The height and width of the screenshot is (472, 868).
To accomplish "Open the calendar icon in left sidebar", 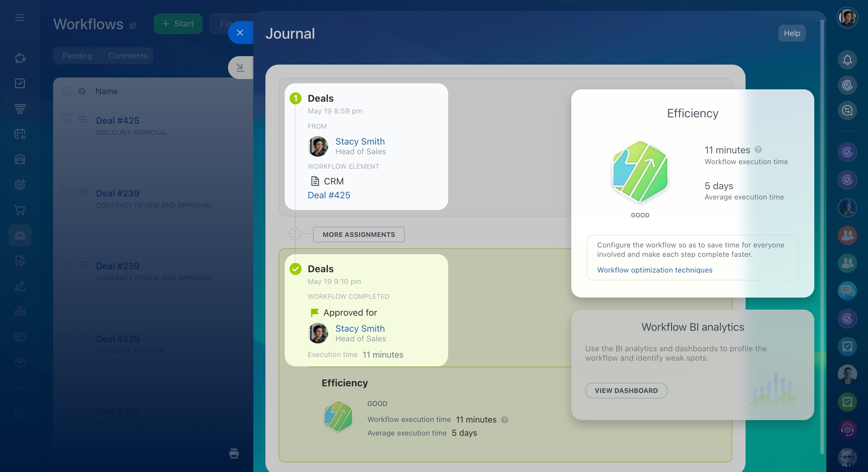I will pyautogui.click(x=20, y=134).
